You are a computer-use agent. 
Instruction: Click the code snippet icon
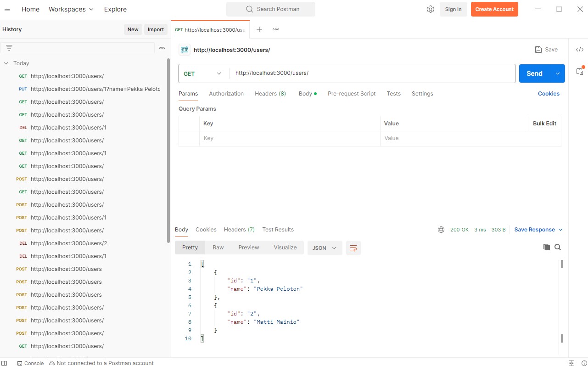(579, 50)
